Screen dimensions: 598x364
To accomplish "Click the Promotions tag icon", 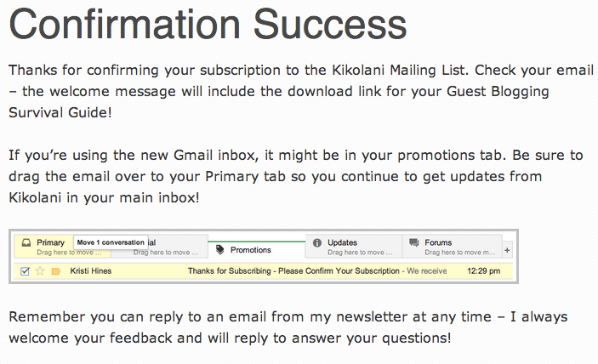I will click(220, 250).
